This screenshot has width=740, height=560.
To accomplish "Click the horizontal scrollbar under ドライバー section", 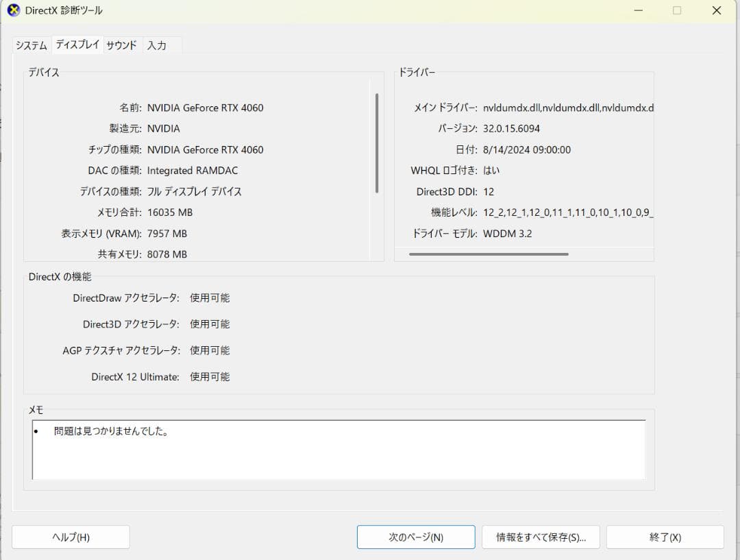I will pos(489,254).
